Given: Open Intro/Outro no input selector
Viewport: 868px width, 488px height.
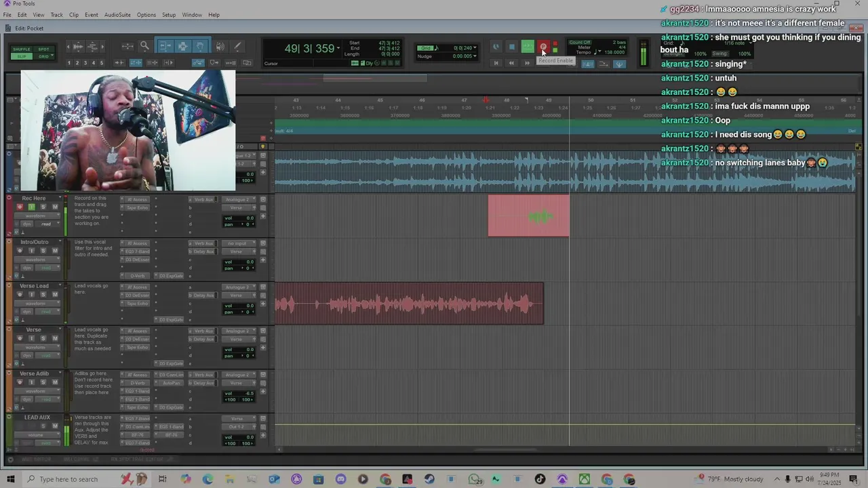Looking at the screenshot, I should [239, 243].
